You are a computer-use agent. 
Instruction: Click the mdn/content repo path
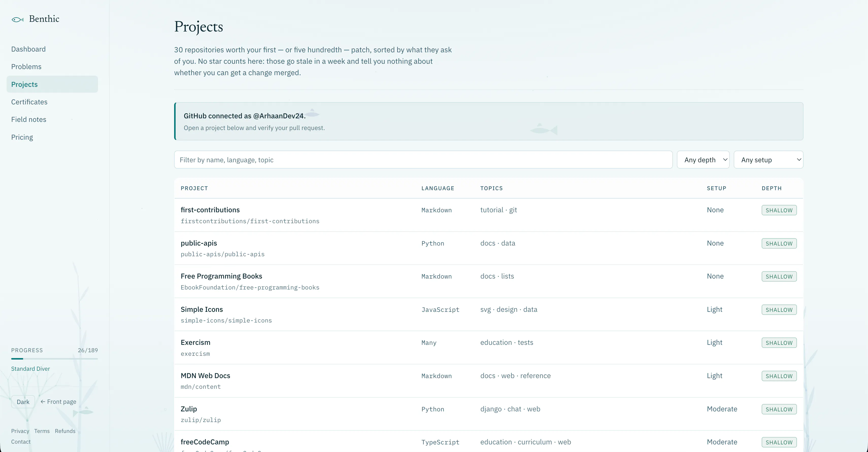(x=201, y=387)
